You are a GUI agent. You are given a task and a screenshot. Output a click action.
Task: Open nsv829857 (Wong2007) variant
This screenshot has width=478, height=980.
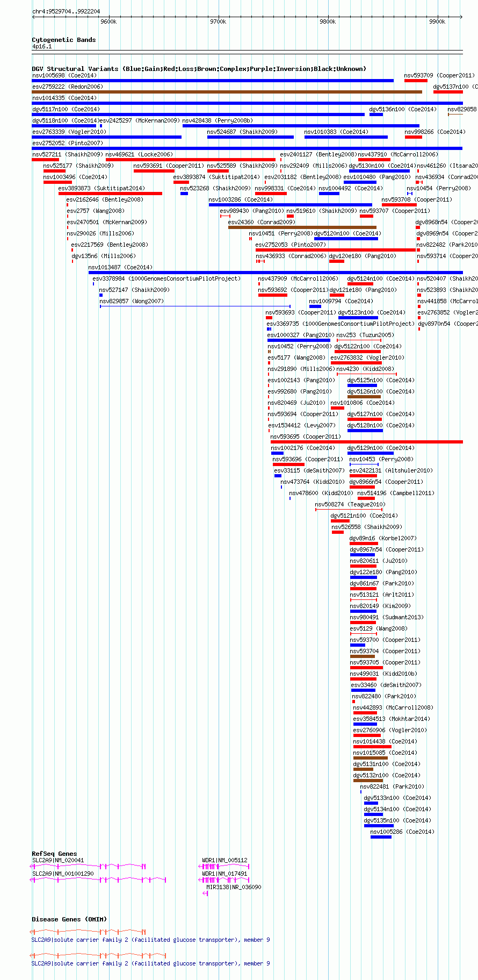point(132,301)
